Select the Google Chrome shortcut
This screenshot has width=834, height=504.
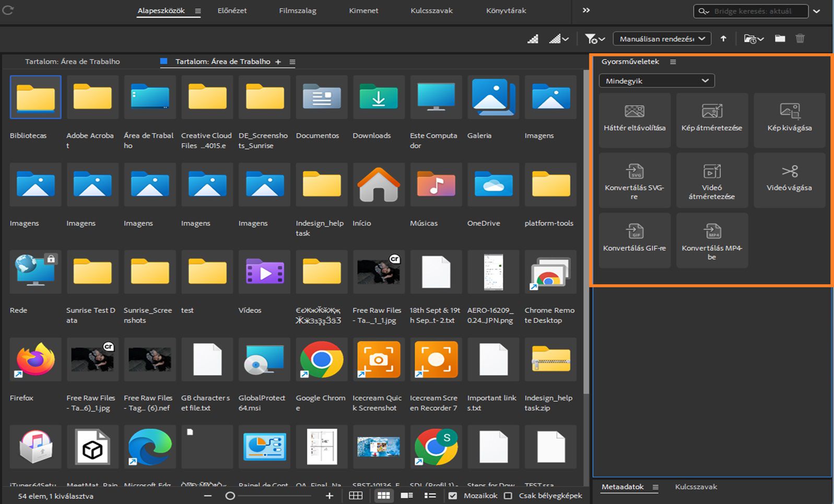[322, 359]
